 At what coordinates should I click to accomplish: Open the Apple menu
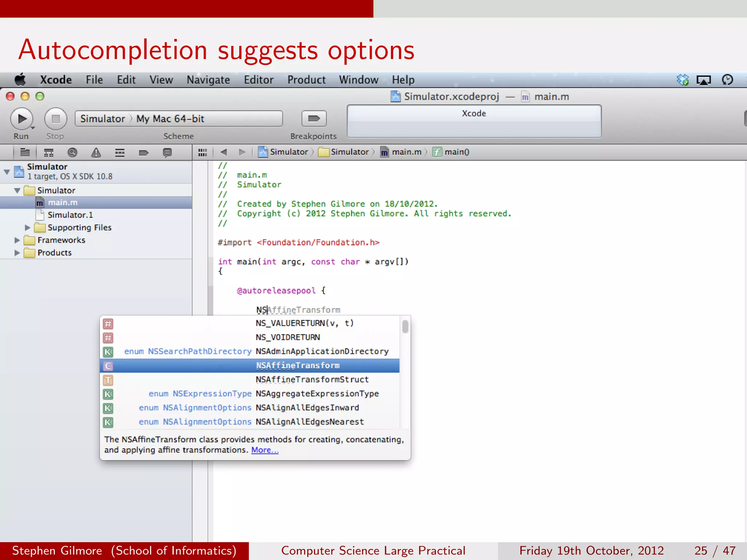pos(20,79)
